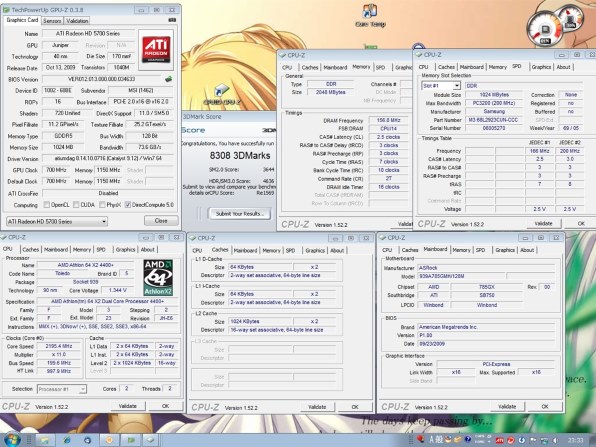Viewport: 596px width, 447px height.
Task: Click the Southbridge value SB750
Action: 487,295
